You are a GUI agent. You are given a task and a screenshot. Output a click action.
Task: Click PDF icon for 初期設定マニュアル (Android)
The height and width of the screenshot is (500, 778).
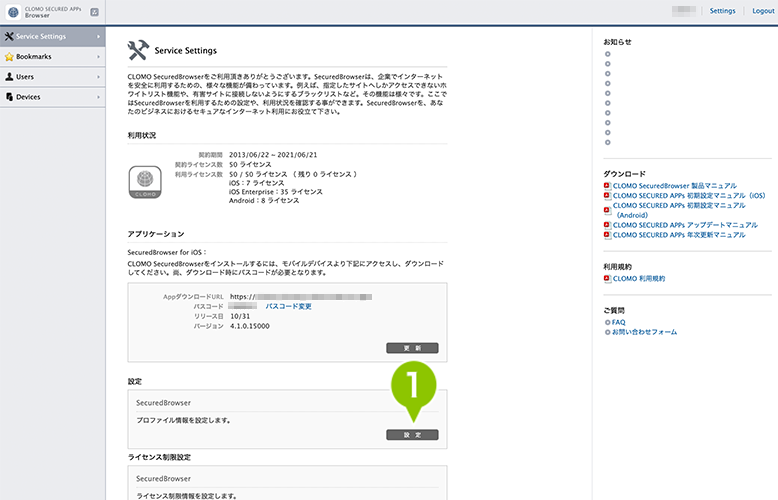tap(607, 210)
